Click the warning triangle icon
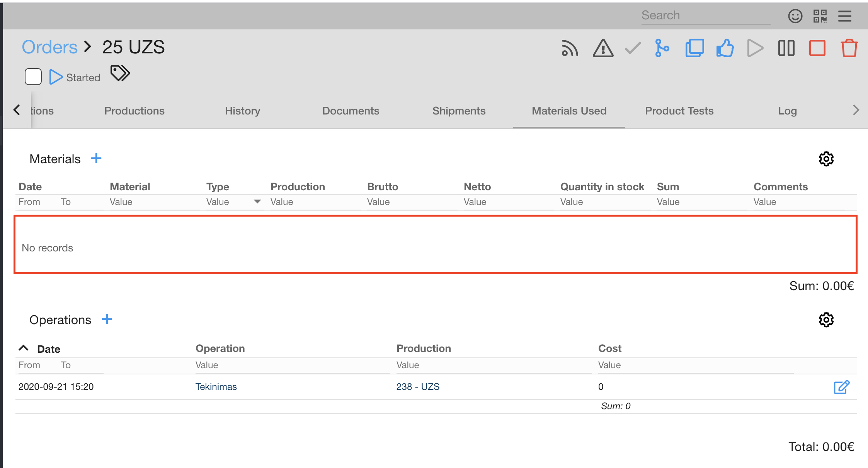 point(603,49)
